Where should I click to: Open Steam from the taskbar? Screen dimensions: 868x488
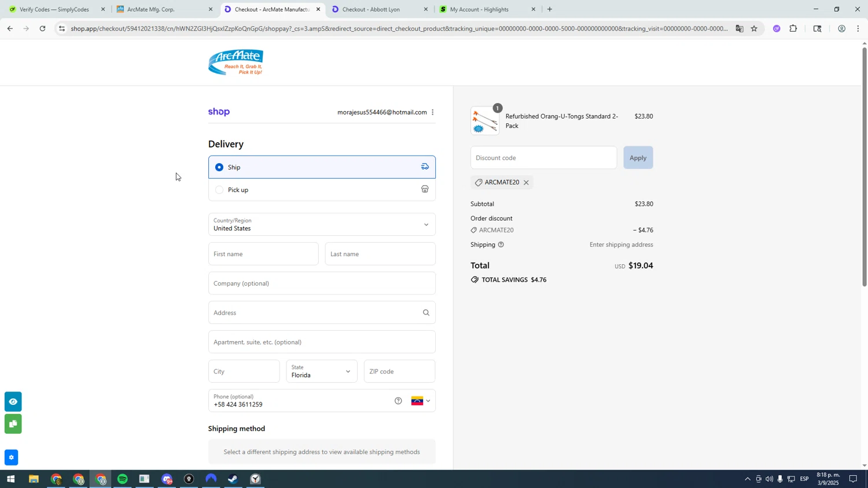233,479
